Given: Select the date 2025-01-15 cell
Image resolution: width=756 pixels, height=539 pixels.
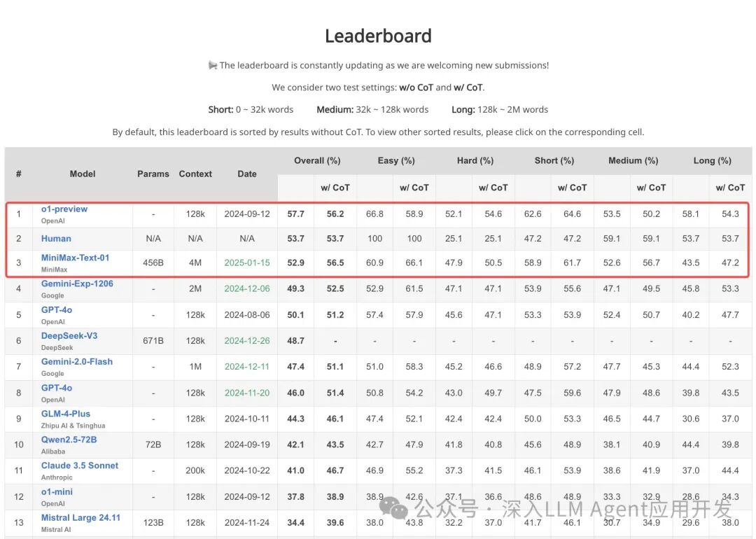Looking at the screenshot, I should pos(247,262).
